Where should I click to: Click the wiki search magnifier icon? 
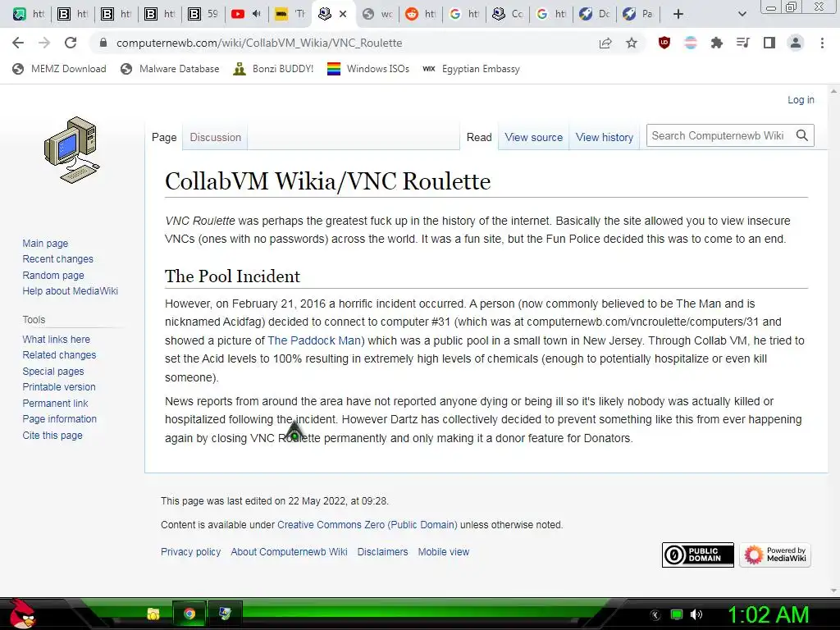pyautogui.click(x=802, y=135)
